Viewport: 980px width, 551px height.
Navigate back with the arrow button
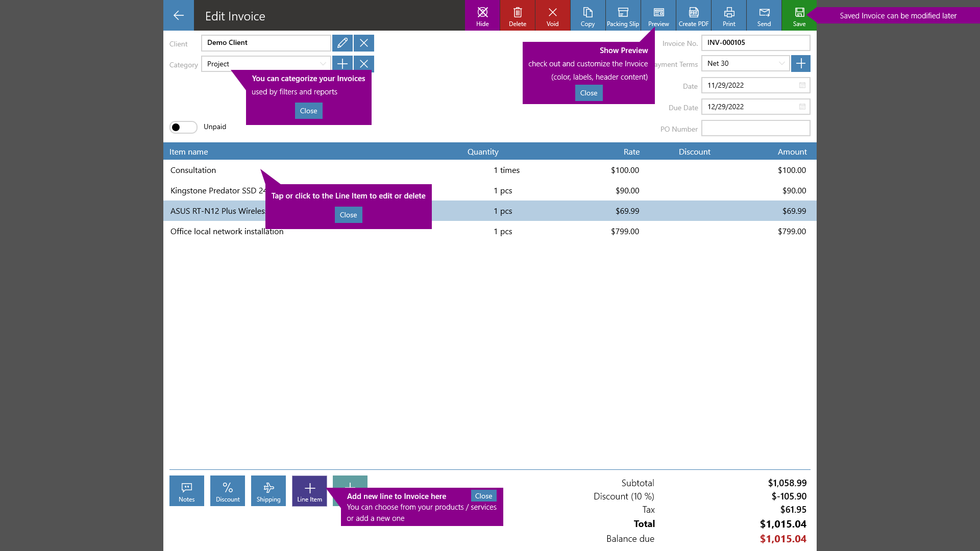(x=178, y=15)
